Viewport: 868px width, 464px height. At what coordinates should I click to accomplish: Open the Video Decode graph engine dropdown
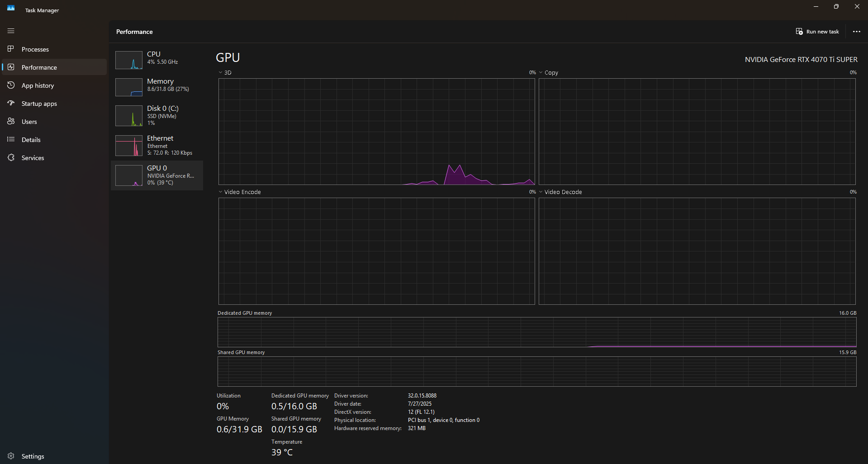pyautogui.click(x=541, y=192)
